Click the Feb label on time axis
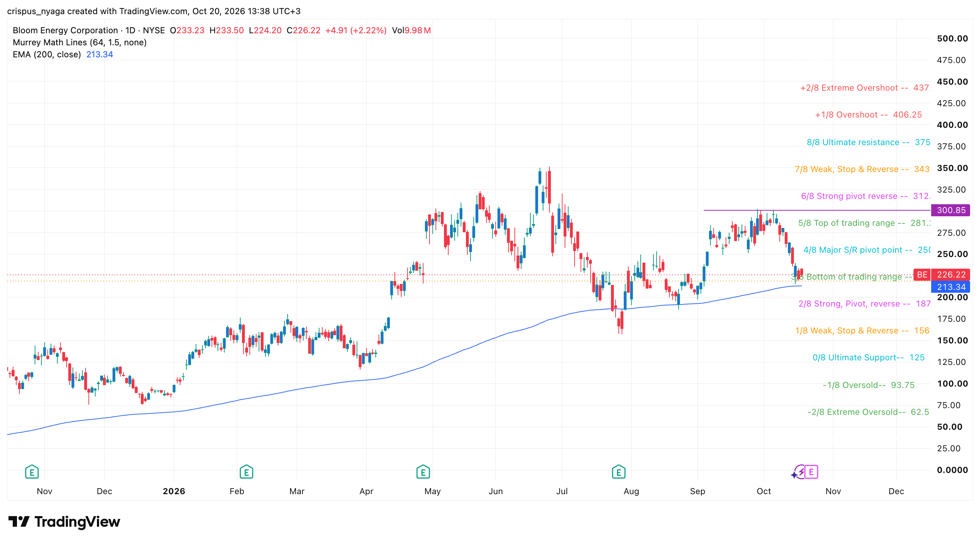The image size is (980, 543). pos(237,491)
